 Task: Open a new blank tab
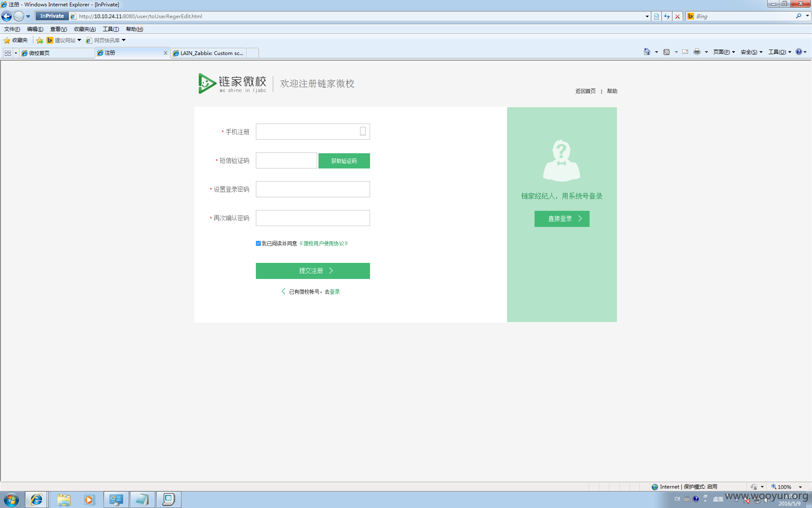(x=252, y=53)
